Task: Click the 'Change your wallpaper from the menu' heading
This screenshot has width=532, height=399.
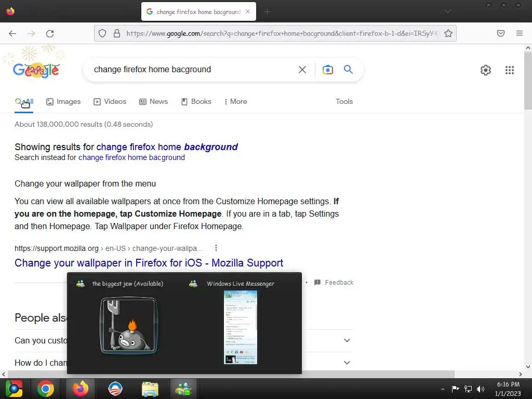Action: [x=85, y=183]
